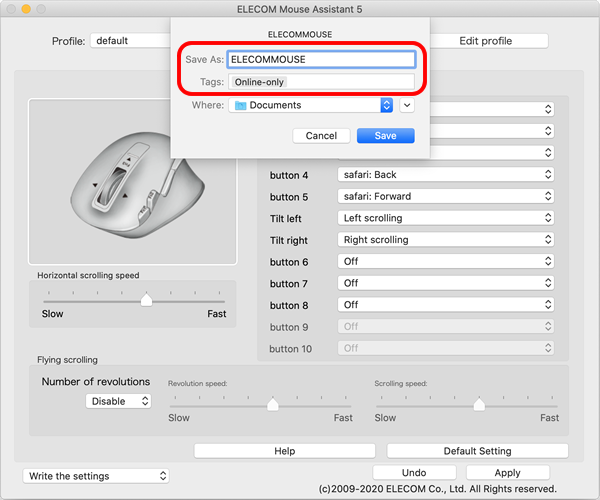600x500 pixels.
Task: Click the Edit profile button
Action: pyautogui.click(x=486, y=41)
